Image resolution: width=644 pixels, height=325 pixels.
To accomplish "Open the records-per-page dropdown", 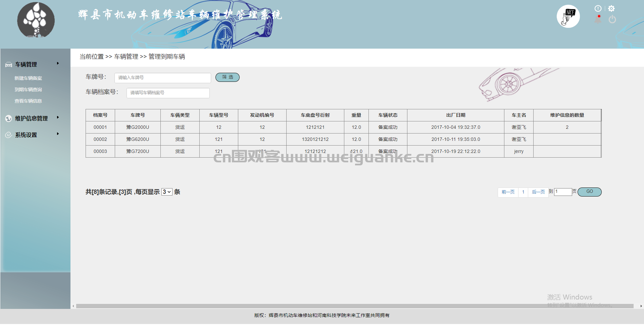I will tap(167, 192).
